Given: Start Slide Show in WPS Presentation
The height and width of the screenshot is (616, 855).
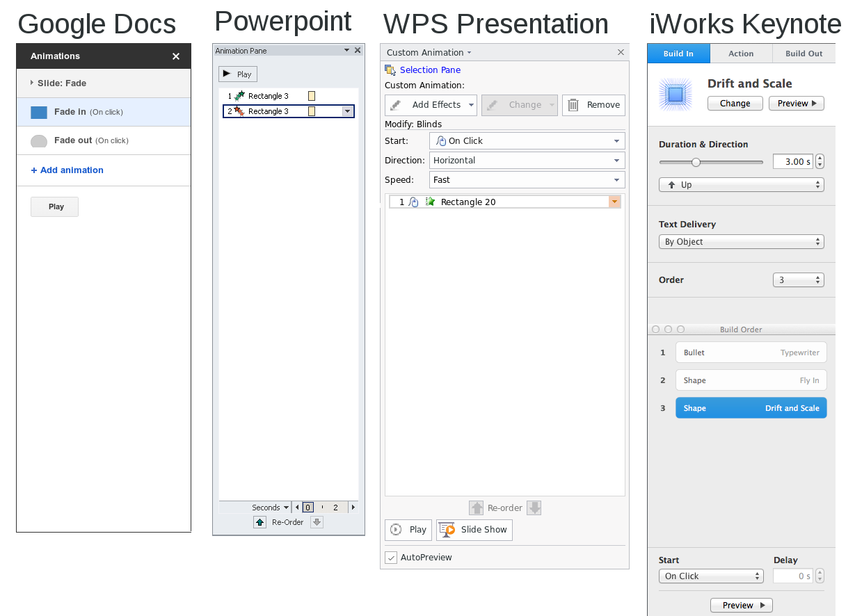Looking at the screenshot, I should (x=474, y=530).
